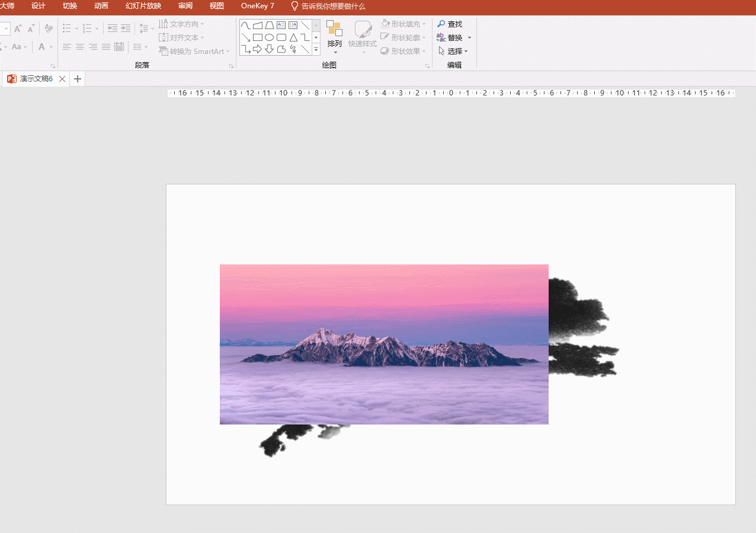Expand the align text (对齐文本) menu
The width and height of the screenshot is (756, 533).
181,38
